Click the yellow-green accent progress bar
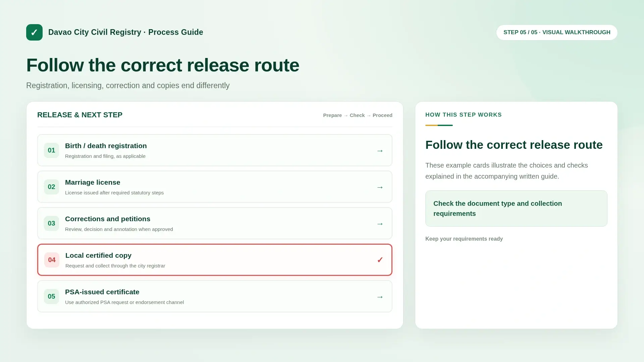The width and height of the screenshot is (644, 362). [439, 125]
